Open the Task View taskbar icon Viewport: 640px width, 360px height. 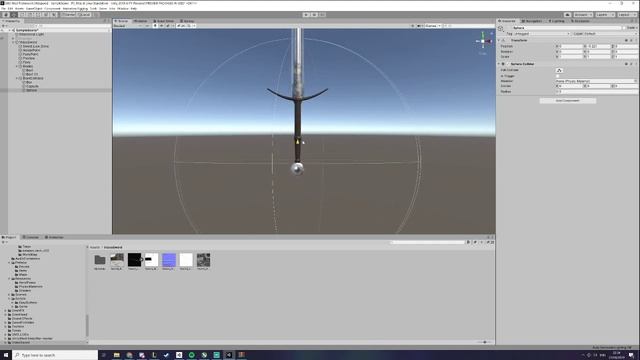click(104, 355)
